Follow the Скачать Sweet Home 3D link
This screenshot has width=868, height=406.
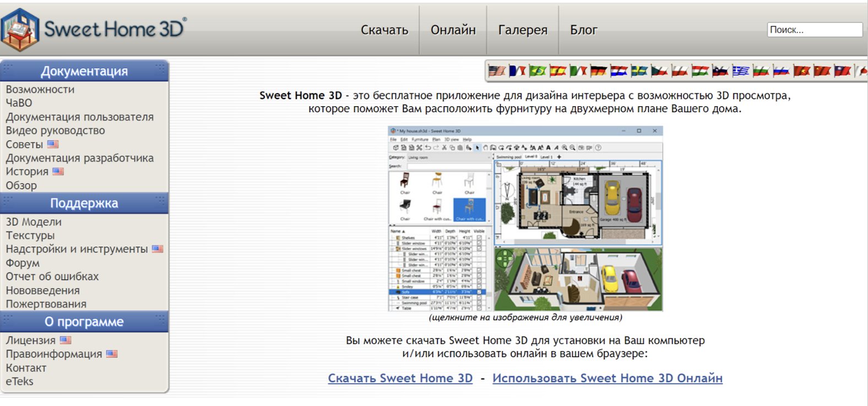(400, 378)
